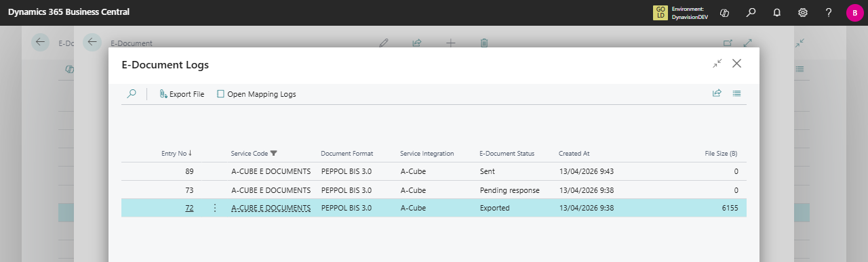Click the GOLD environment badge
The image size is (868, 262).
660,13
